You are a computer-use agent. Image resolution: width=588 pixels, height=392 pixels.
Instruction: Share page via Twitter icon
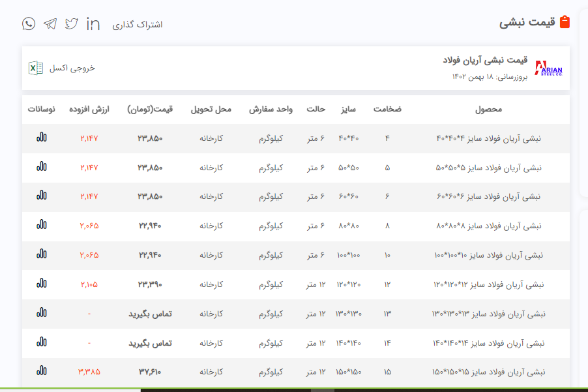(x=72, y=24)
